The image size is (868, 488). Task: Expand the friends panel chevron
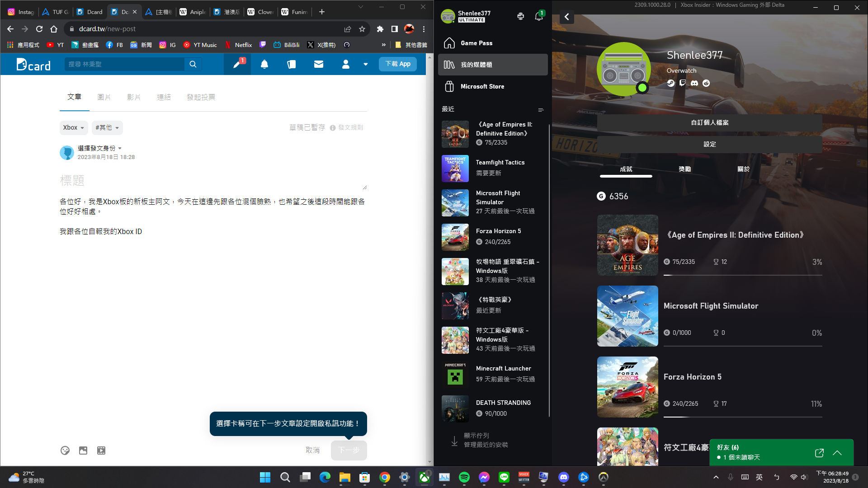point(837,453)
